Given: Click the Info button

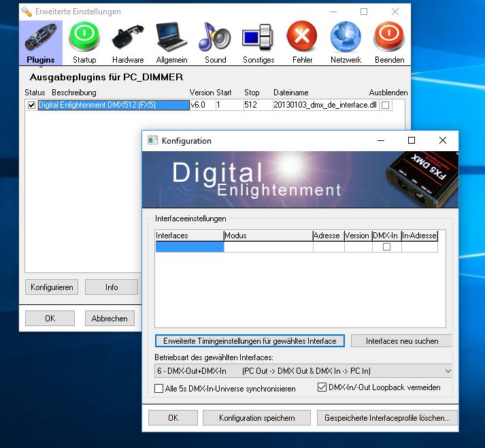Looking at the screenshot, I should point(112,287).
